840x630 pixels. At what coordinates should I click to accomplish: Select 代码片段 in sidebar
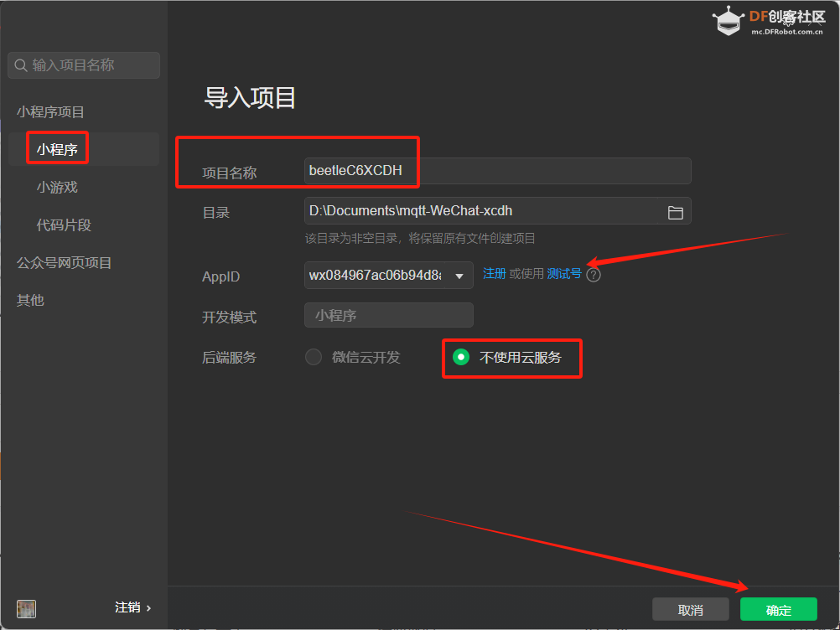click(x=64, y=225)
